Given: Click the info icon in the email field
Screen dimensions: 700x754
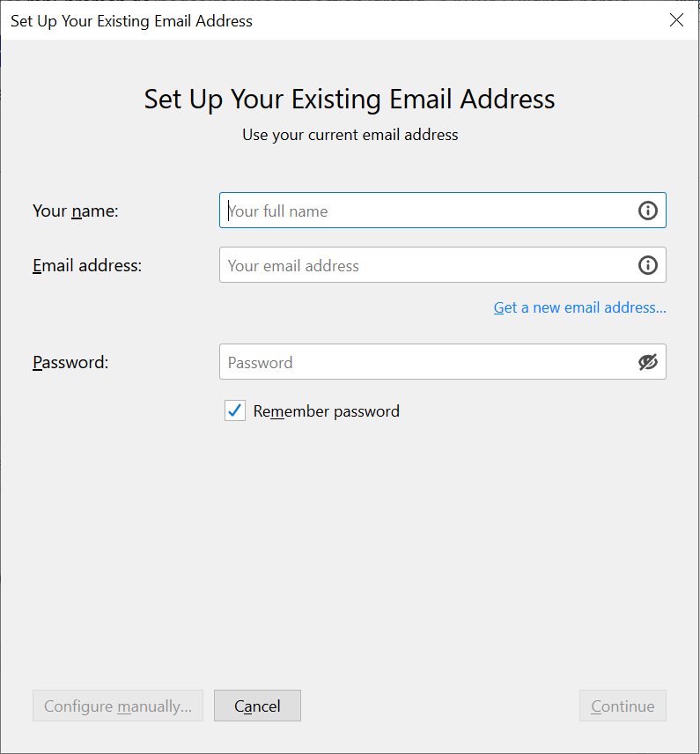Looking at the screenshot, I should click(647, 265).
